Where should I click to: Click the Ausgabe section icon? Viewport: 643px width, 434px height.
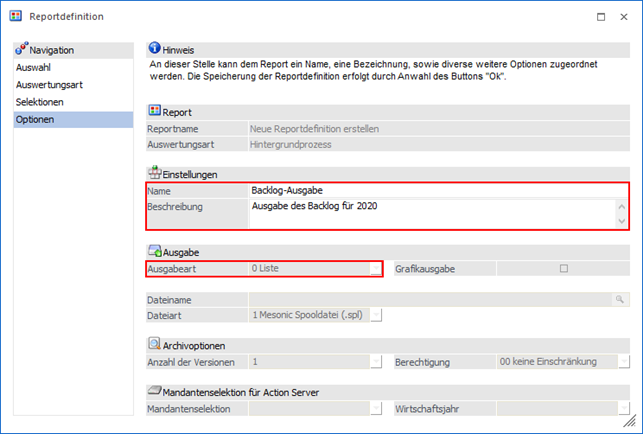point(155,252)
